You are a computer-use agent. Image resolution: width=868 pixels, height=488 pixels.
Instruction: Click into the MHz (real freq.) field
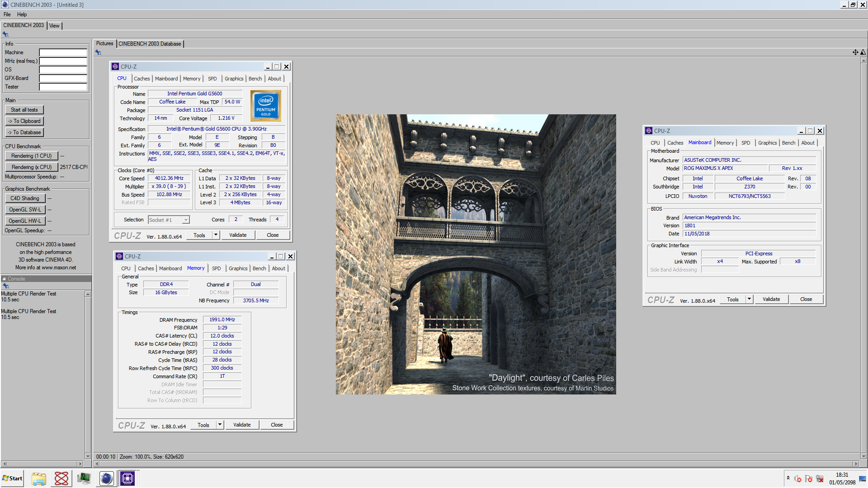[x=63, y=61]
